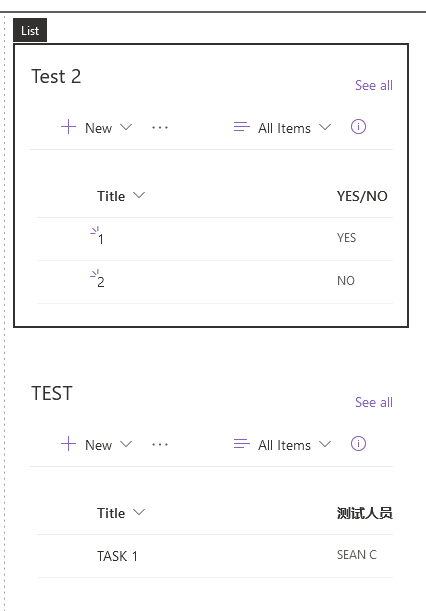Viewport: 426px width, 611px height.
Task: Click view lines icon beside All Items in TEST
Action: pos(242,444)
